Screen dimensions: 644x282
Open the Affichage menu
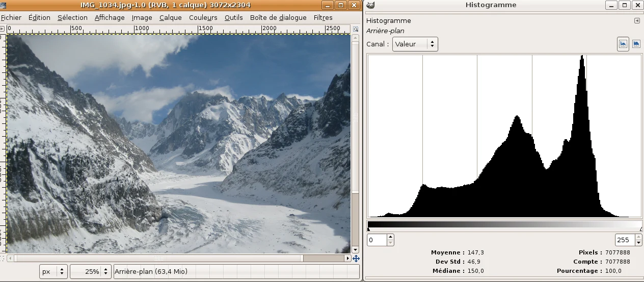110,17
